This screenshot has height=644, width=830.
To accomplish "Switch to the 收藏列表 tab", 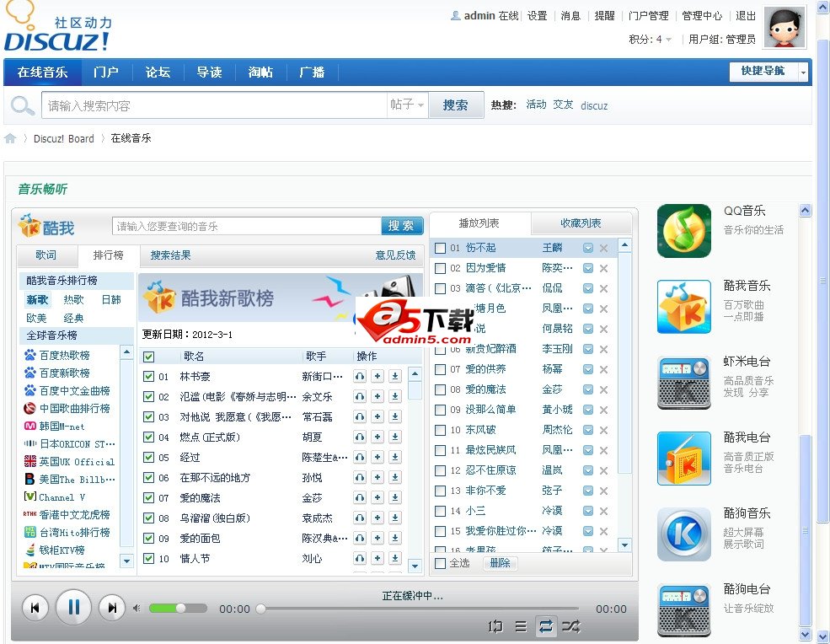I will tap(581, 223).
